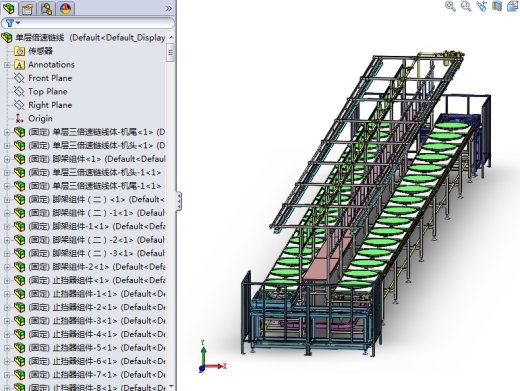
Task: Select 脚架组件-2<1> row
Action: (97, 267)
